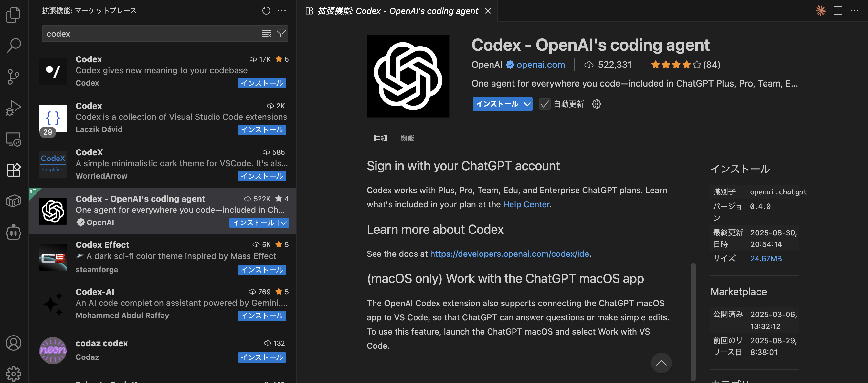This screenshot has height=383, width=868.
Task: Click the refresh extensions icon
Action: 266,11
